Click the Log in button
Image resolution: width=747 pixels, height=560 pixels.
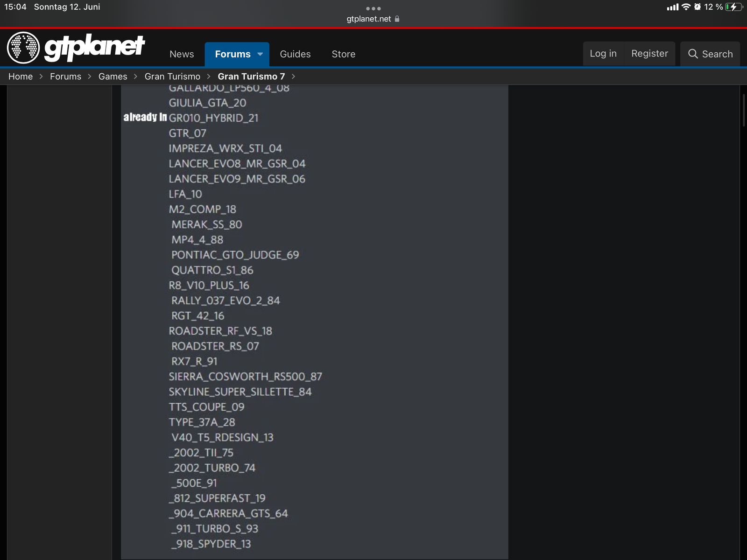coord(603,54)
